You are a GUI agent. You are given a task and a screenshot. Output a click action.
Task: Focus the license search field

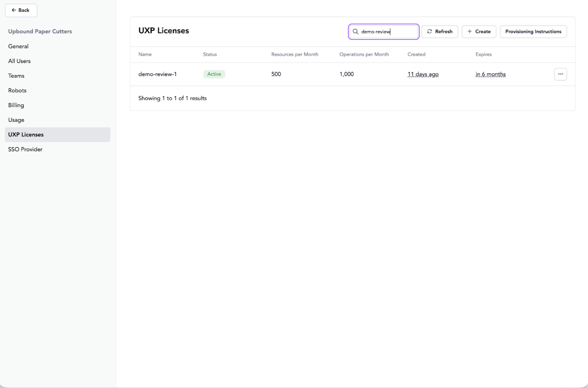388,32
